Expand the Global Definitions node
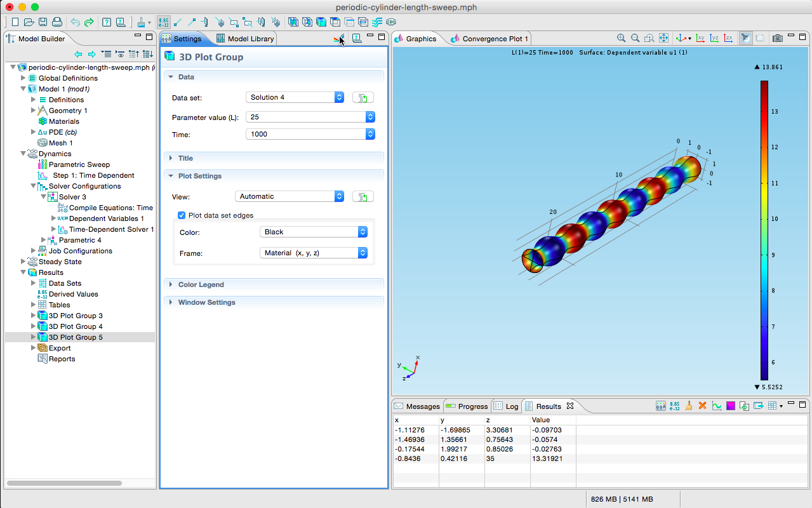Image resolution: width=812 pixels, height=508 pixels. pyautogui.click(x=23, y=78)
